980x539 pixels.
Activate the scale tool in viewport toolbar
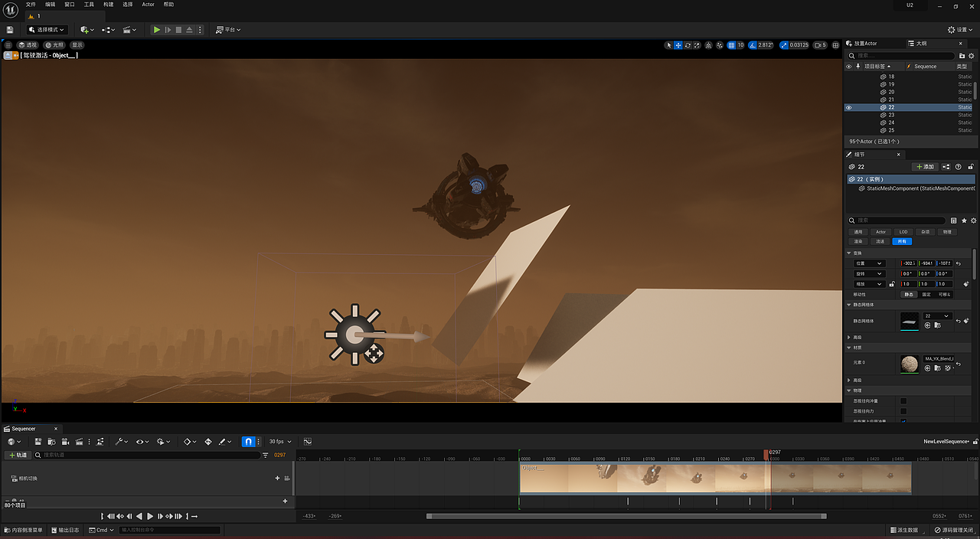pos(697,45)
